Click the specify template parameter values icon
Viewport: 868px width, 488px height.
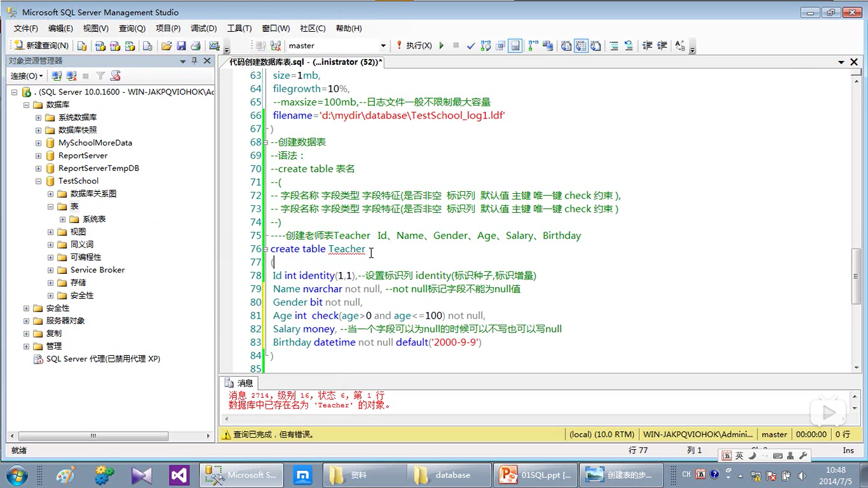click(681, 46)
